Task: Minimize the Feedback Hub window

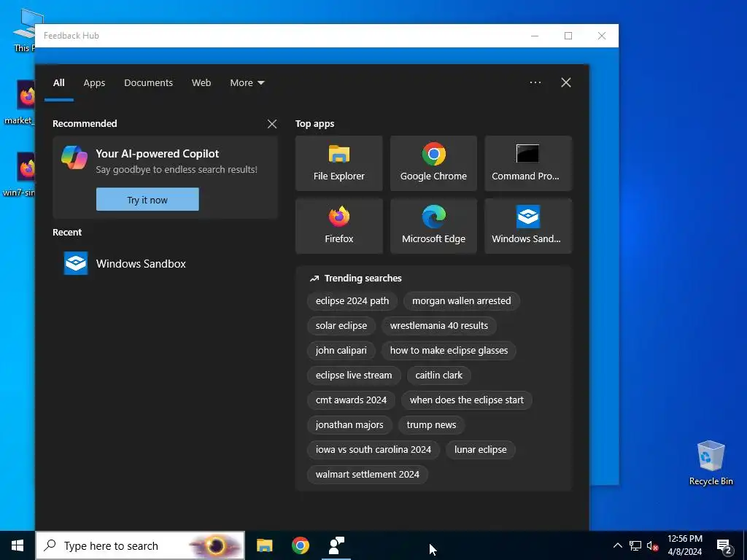Action: 535,36
